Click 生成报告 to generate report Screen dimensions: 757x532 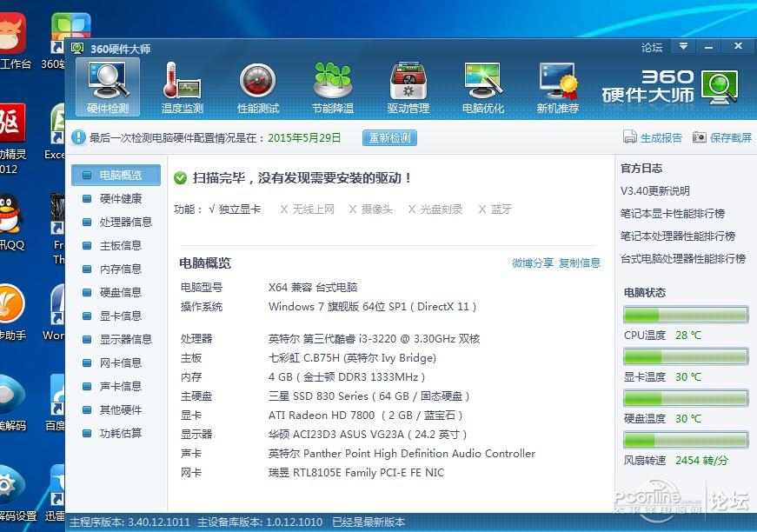pos(653,137)
